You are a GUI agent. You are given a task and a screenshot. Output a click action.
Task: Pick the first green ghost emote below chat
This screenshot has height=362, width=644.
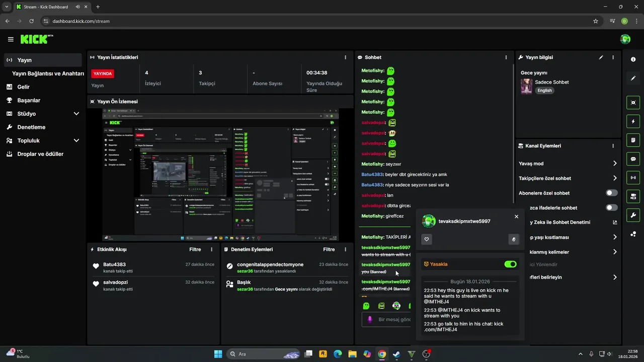point(366,306)
